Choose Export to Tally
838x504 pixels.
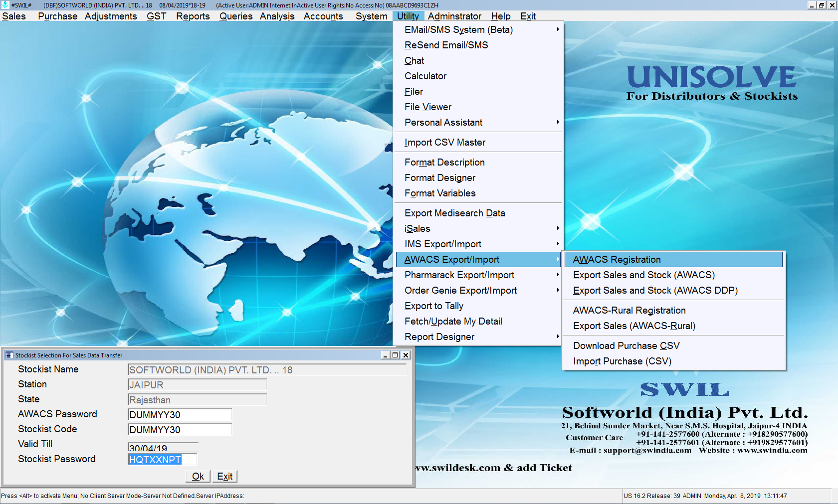(479, 306)
